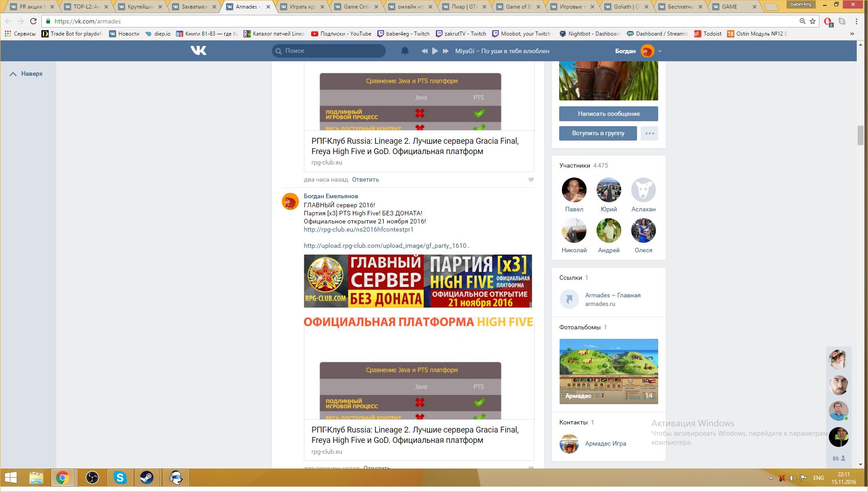Open member Андрей avatar

click(x=609, y=231)
